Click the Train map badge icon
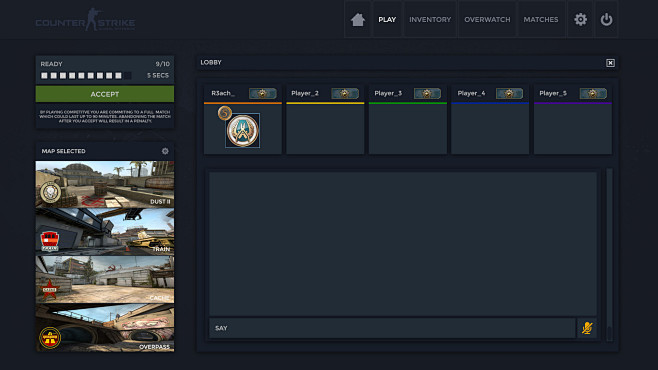 tap(50, 241)
